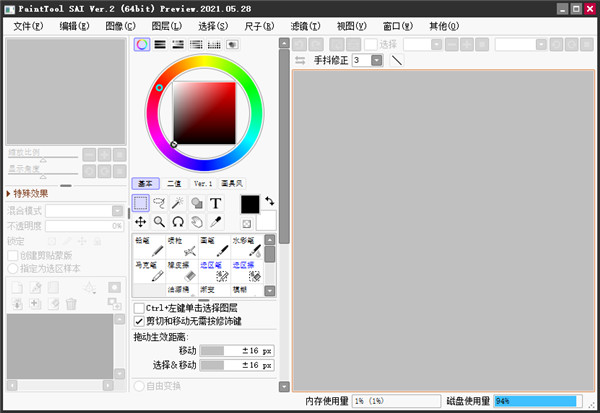Enable Ctrl+左键单击选择图层 checkbox
Image resolution: width=600 pixels, height=413 pixels.
[x=139, y=308]
